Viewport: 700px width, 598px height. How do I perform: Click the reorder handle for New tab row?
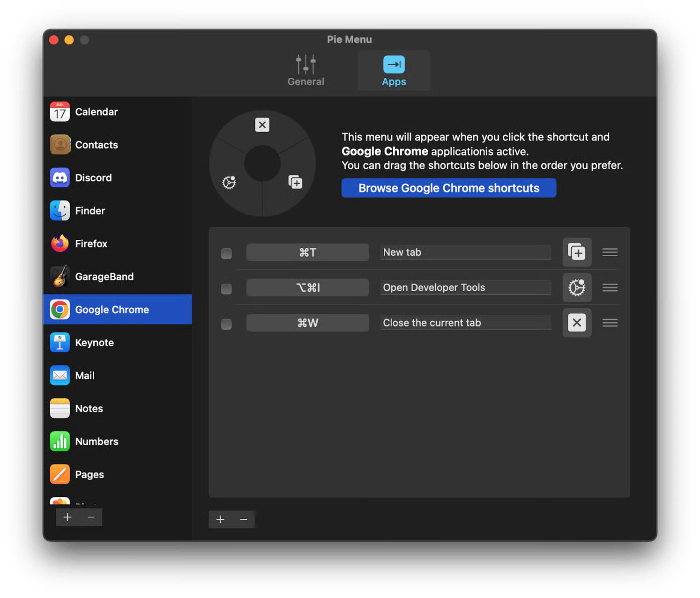tap(610, 252)
